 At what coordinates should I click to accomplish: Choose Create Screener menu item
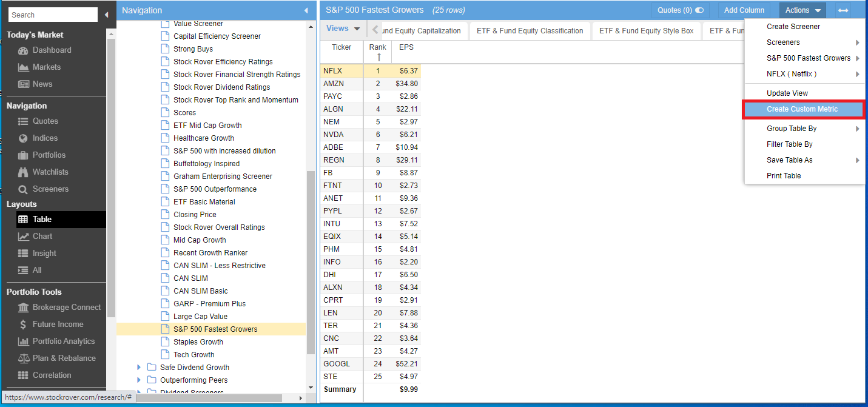click(804, 27)
